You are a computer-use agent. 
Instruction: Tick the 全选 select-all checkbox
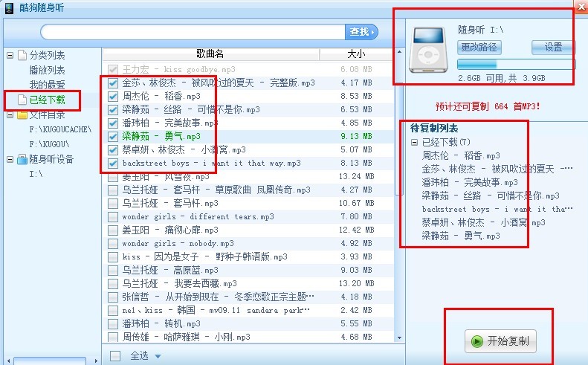tap(115, 356)
